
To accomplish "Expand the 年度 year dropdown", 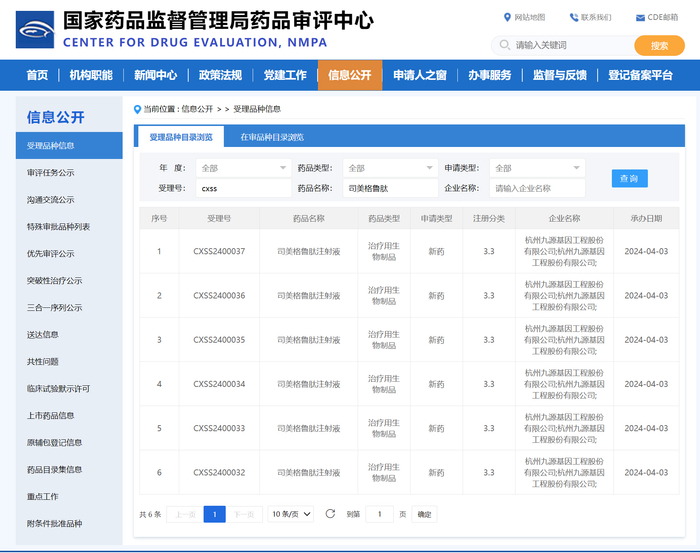I will click(x=242, y=168).
